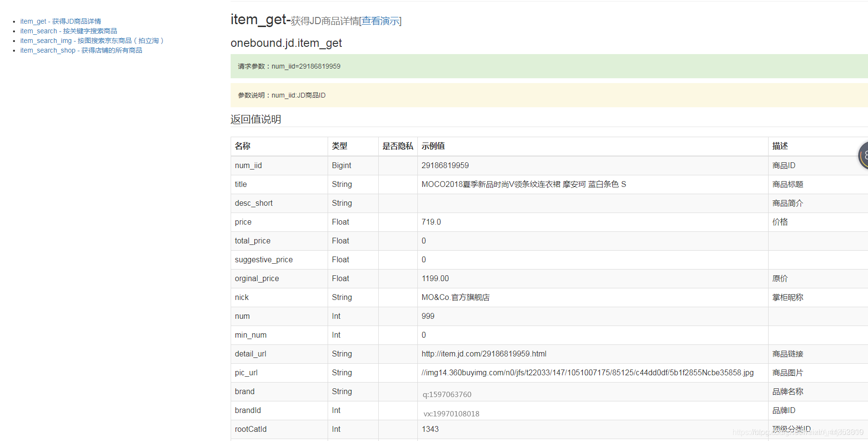Select the pic_url name cell
The height and width of the screenshot is (441, 868).
pos(279,373)
